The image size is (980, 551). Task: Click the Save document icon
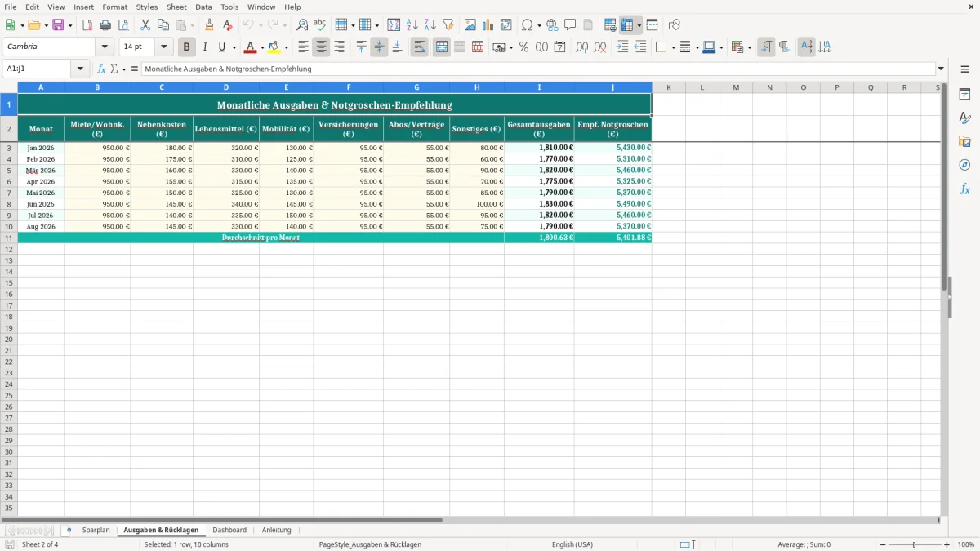coord(58,25)
